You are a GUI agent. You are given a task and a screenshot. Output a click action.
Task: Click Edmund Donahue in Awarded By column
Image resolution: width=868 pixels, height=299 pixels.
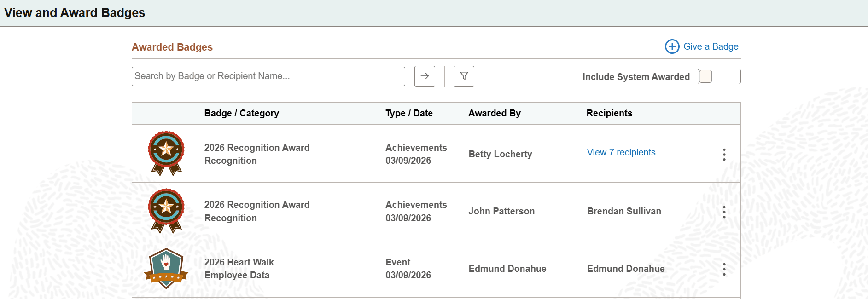tap(507, 269)
